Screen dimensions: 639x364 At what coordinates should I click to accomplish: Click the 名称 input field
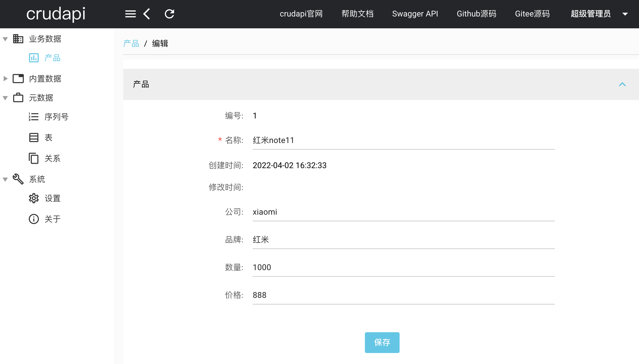click(x=403, y=140)
